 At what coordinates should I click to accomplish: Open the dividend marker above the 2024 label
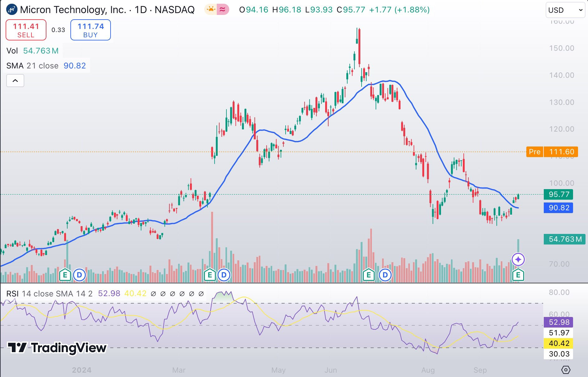pos(79,275)
